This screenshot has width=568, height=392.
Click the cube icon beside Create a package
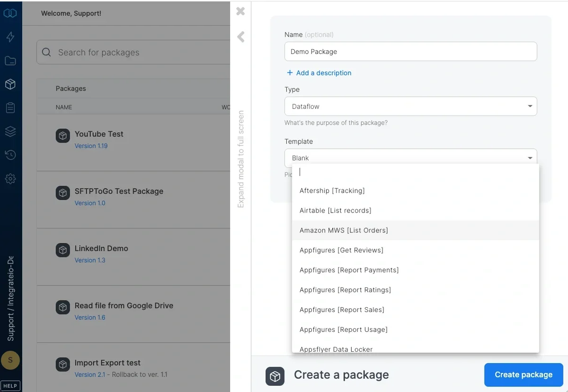coord(275,376)
